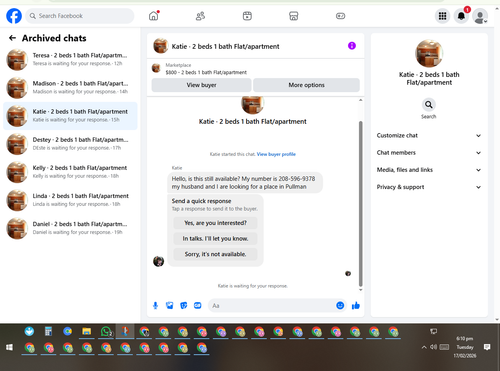Send quick response Yes, are you interested?
Viewport: 500px width, 371px height.
pos(215,223)
